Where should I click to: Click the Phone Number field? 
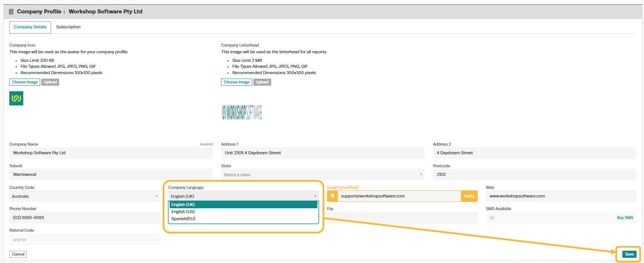84,218
